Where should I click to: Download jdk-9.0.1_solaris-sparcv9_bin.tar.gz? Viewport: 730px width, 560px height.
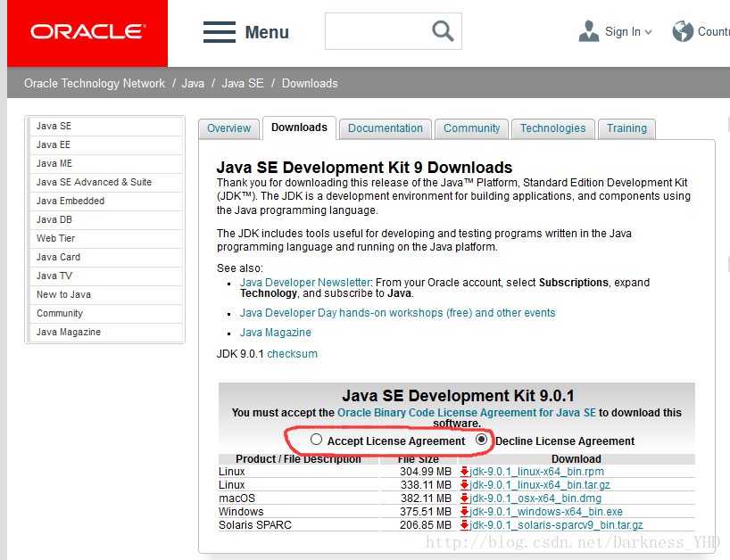[556, 525]
